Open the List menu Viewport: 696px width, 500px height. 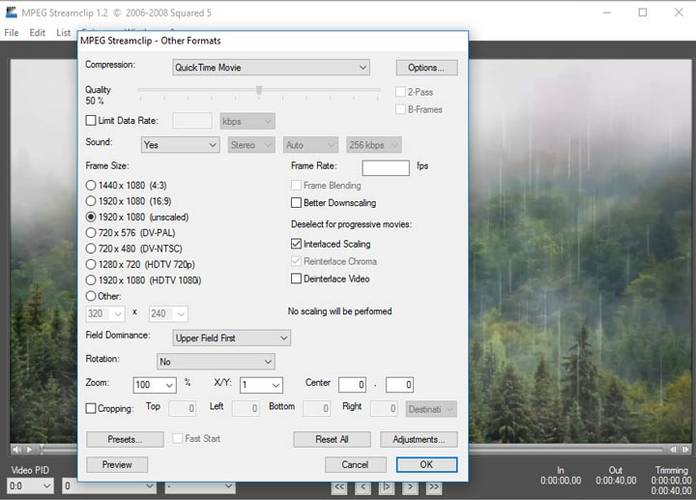click(x=63, y=33)
